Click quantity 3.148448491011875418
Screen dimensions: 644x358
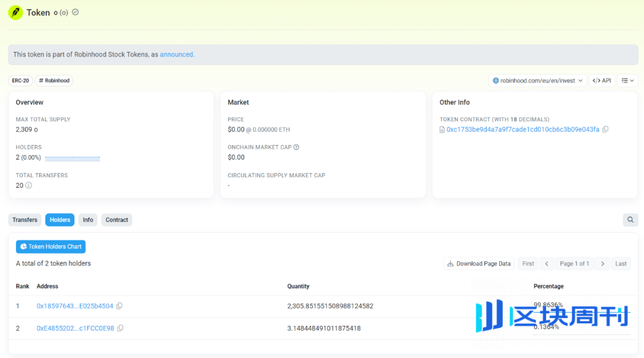pyautogui.click(x=324, y=328)
